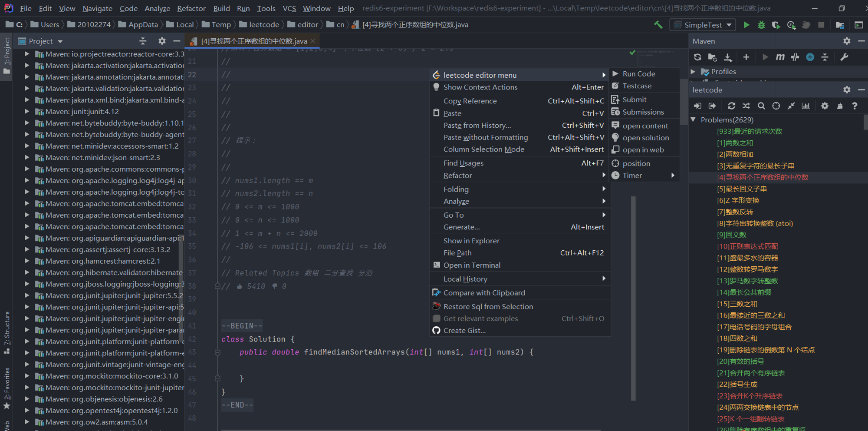
Task: Toggle the Structure tool window
Action: coord(7,333)
